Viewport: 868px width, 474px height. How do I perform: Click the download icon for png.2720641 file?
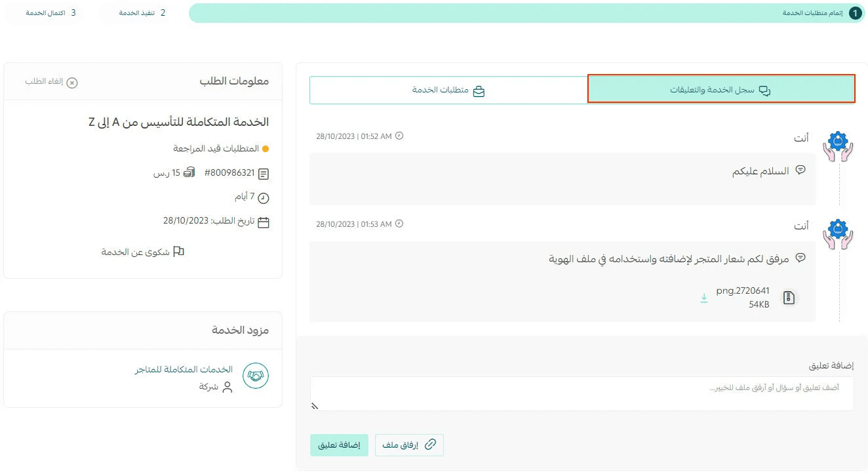(x=704, y=298)
